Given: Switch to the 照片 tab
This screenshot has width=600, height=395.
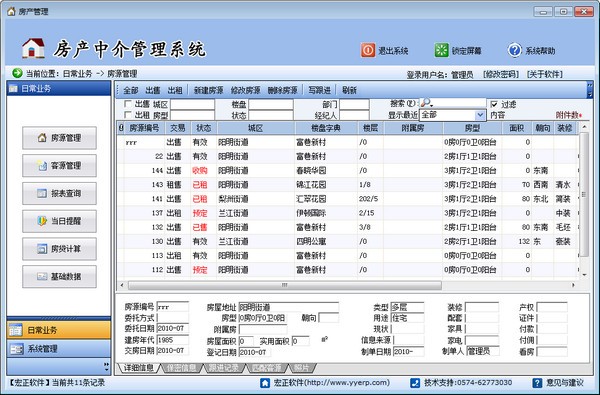Looking at the screenshot, I should click(x=301, y=368).
